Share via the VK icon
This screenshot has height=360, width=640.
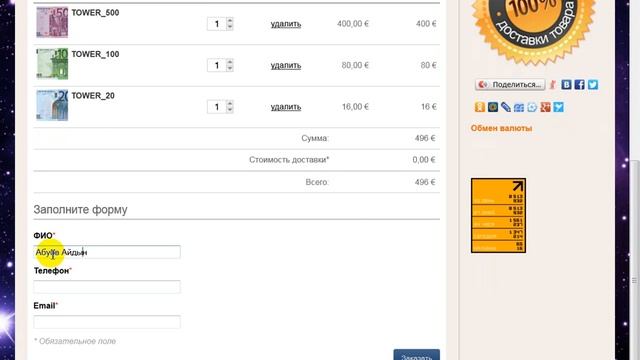point(566,84)
